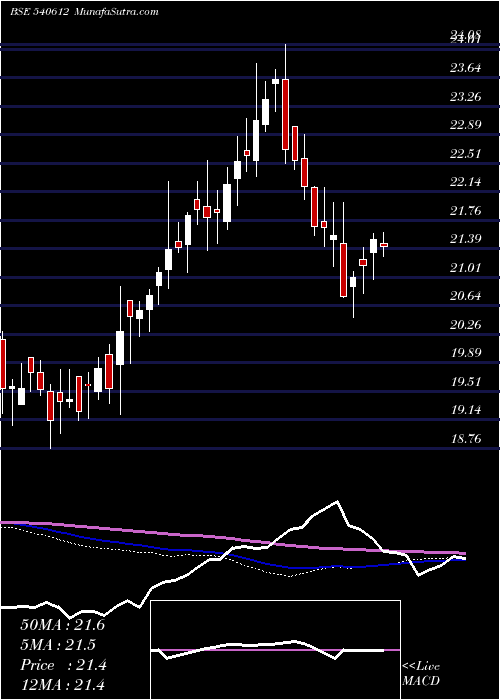Screen dimensions: 500x700
Task: Select the 21.76 price axis label
Action: (x=466, y=210)
